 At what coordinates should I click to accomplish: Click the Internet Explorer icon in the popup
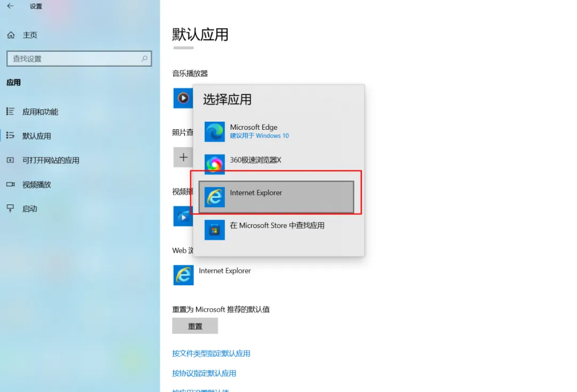[x=215, y=197]
